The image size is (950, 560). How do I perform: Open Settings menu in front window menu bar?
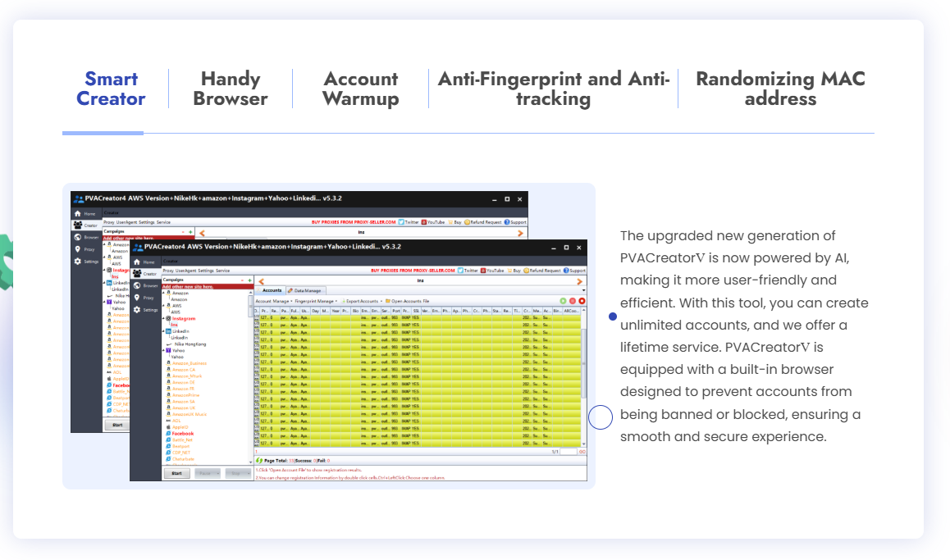pyautogui.click(x=205, y=271)
